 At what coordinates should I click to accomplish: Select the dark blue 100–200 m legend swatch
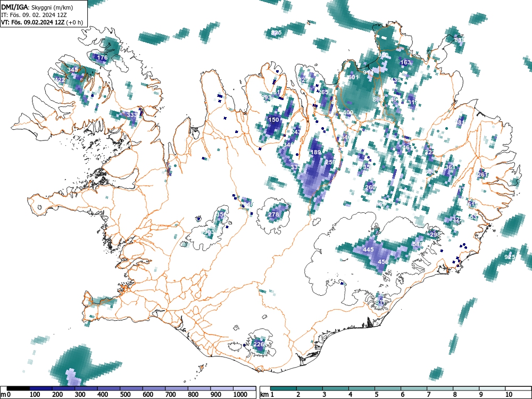tap(41, 388)
